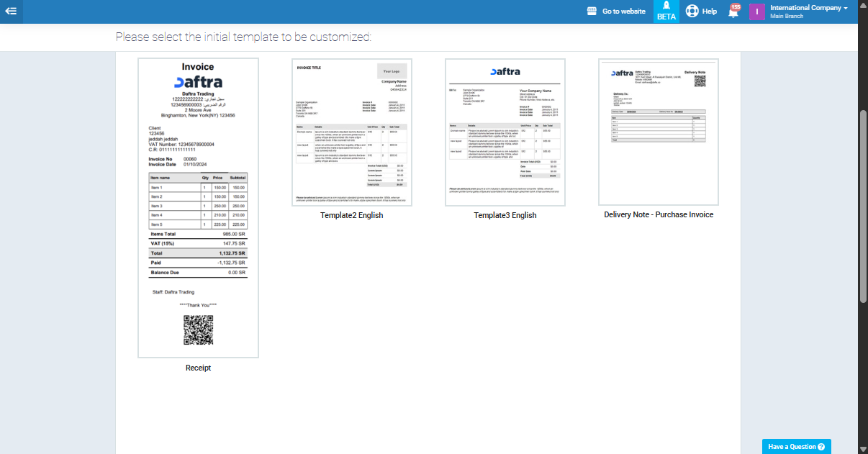Viewport: 868px width, 454px height.
Task: Click the scrollbar up arrow
Action: [863, 5]
